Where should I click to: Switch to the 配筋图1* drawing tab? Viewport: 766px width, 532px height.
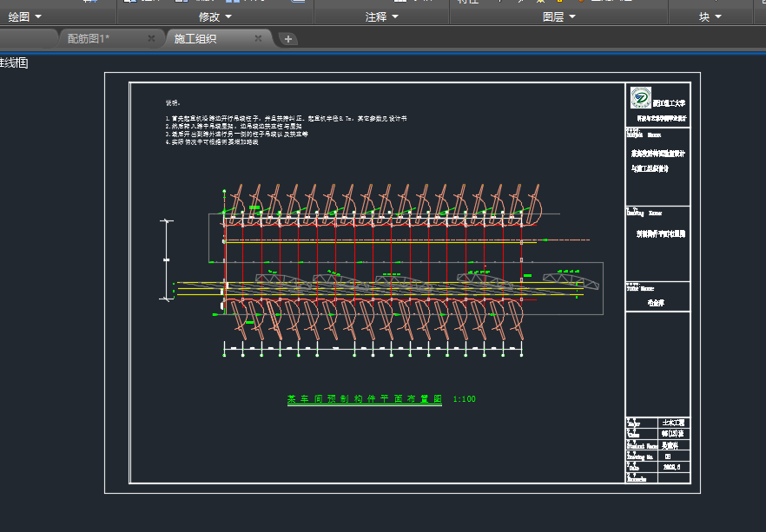click(x=89, y=38)
